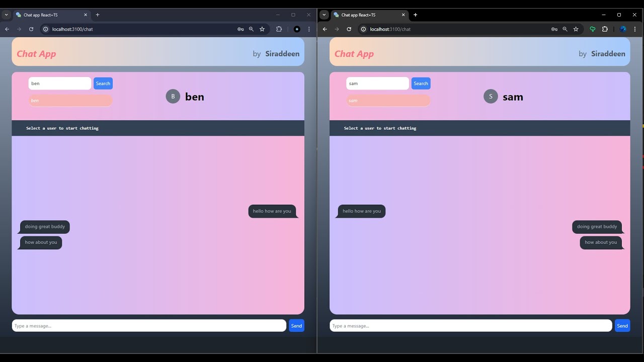The width and height of the screenshot is (644, 362).
Task: Bookmark page with star in left window
Action: click(x=262, y=29)
